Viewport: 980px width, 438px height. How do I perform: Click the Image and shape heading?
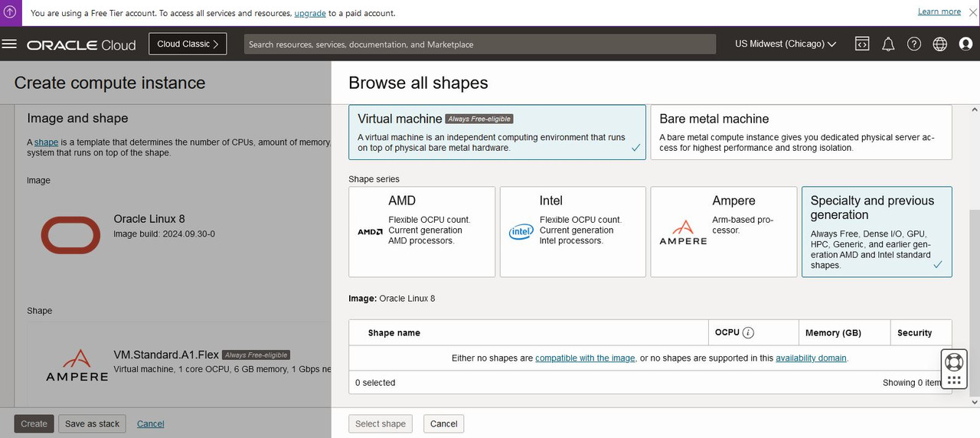pyautogui.click(x=77, y=118)
